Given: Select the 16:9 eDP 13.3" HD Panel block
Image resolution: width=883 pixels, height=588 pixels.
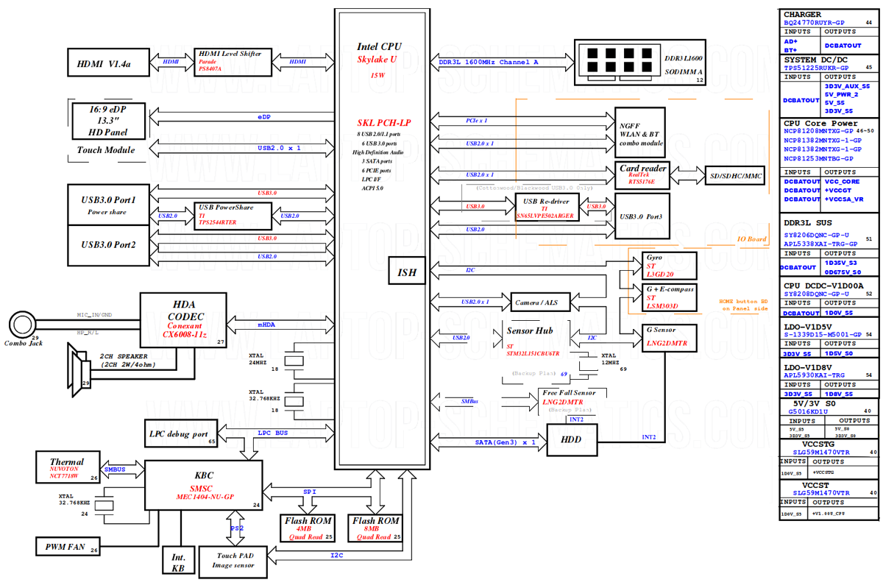Looking at the screenshot, I should click(110, 122).
